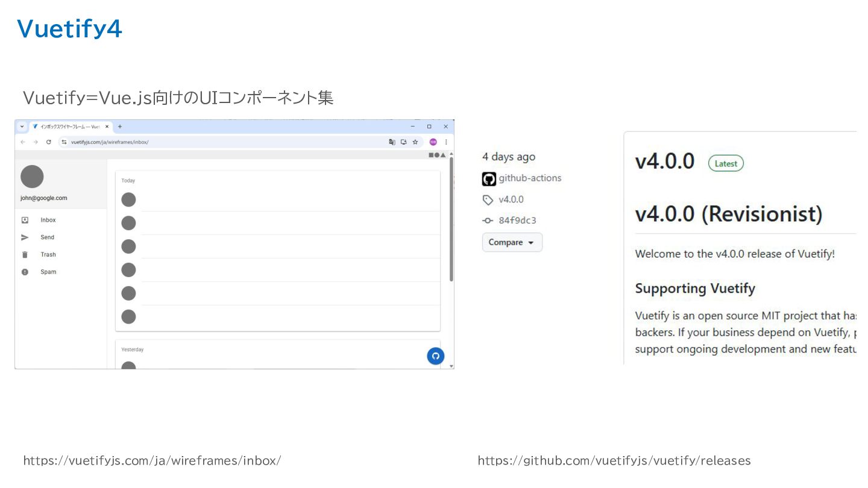
Task: Open a new browser tab with plus
Action: pos(120,127)
